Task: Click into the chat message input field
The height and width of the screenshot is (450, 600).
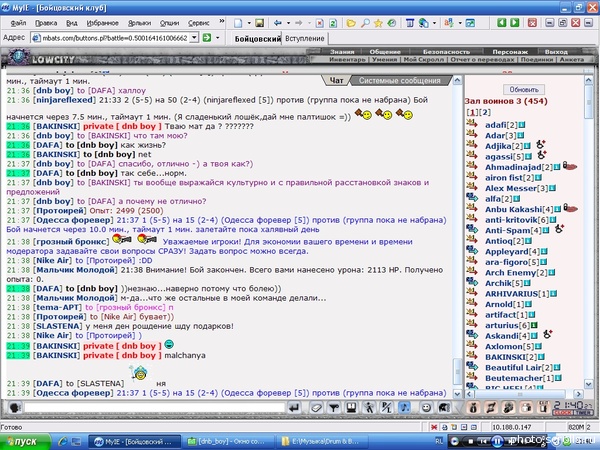Action: [155, 408]
